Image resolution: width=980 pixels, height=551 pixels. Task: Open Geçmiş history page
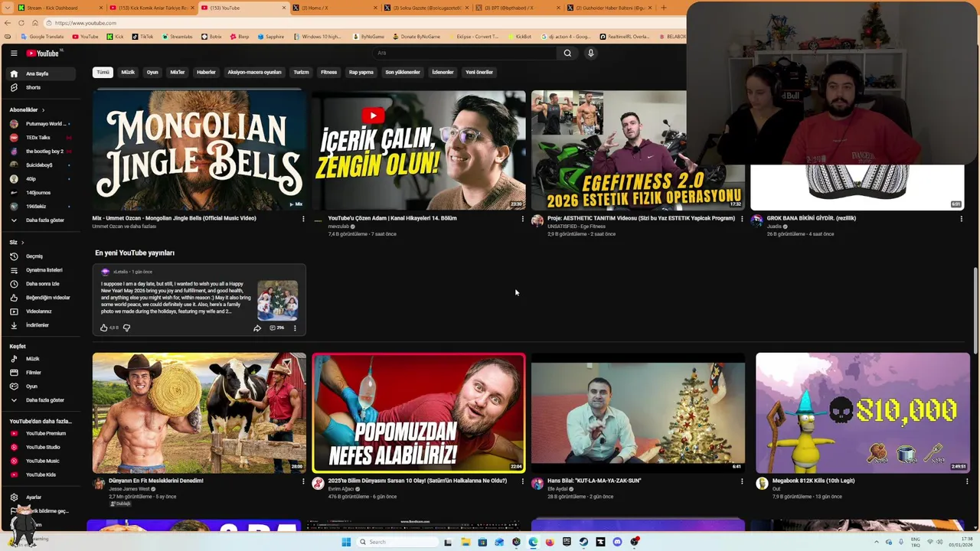(40, 256)
